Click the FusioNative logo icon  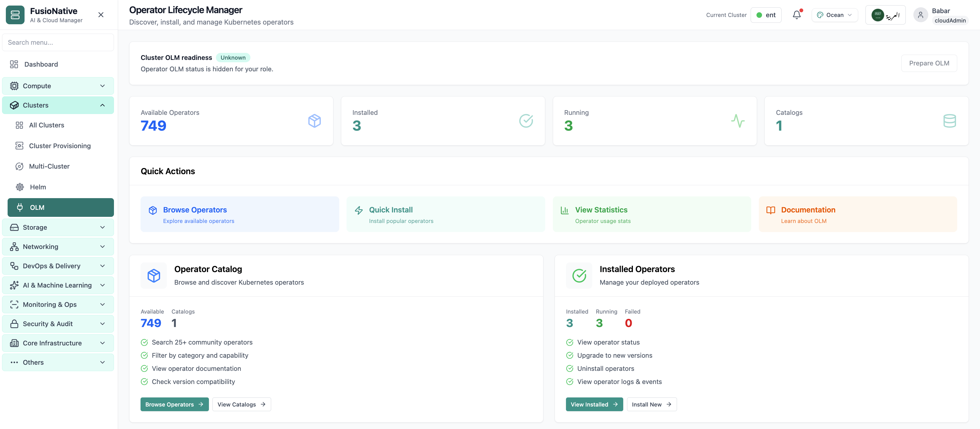click(x=15, y=15)
